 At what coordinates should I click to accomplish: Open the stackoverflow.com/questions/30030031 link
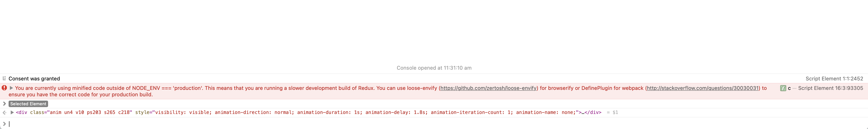point(703,88)
